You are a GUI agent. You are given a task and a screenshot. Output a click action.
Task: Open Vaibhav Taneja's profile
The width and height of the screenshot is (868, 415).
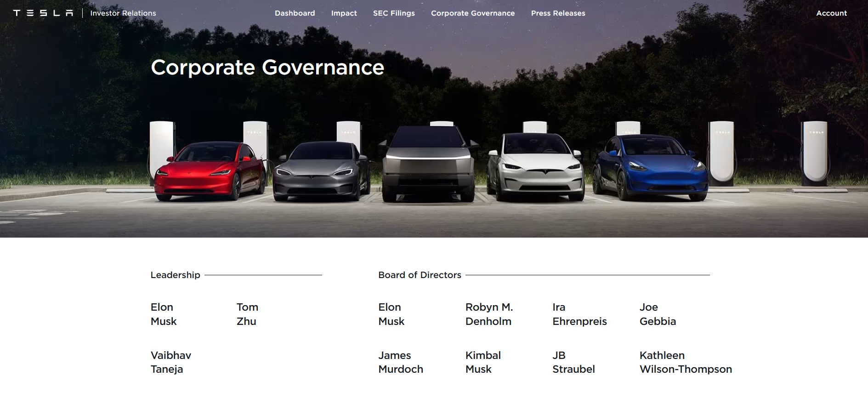[x=171, y=362]
